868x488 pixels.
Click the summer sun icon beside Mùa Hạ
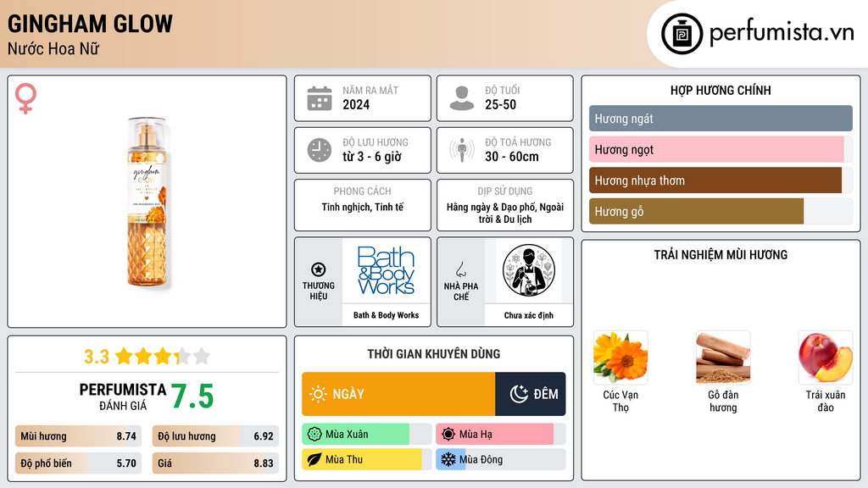coord(448,435)
